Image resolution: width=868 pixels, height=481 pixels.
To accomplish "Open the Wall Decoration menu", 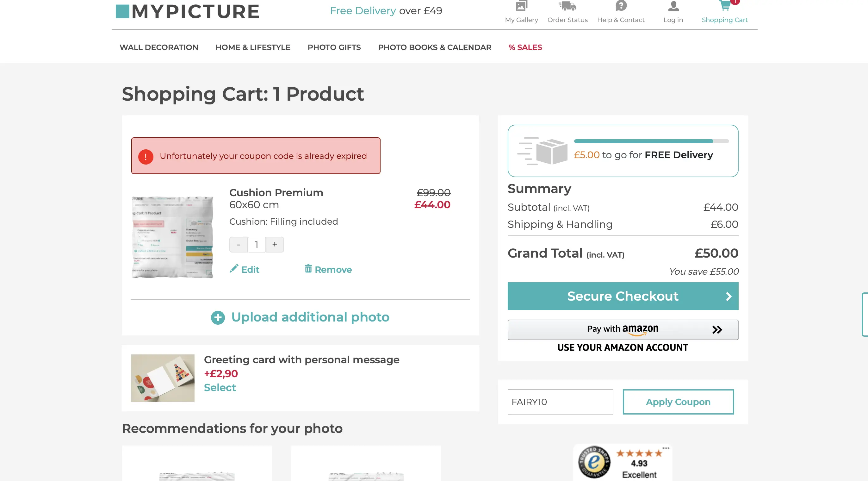I will [159, 47].
